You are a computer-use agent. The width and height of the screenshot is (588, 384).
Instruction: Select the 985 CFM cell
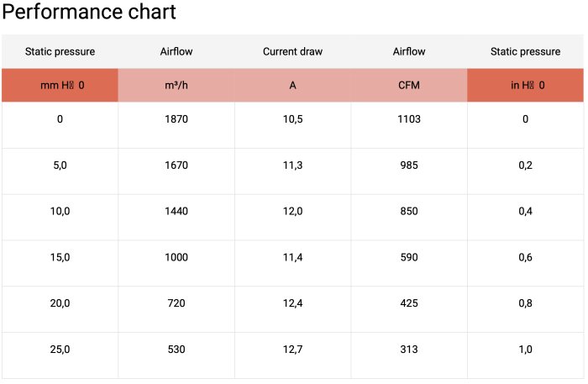[x=409, y=166]
